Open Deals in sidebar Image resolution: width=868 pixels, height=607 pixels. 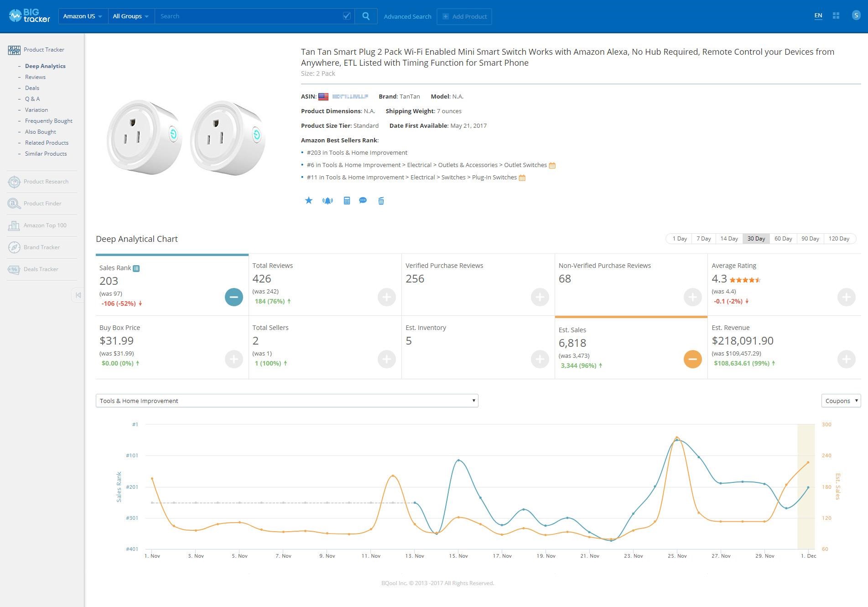coord(32,88)
